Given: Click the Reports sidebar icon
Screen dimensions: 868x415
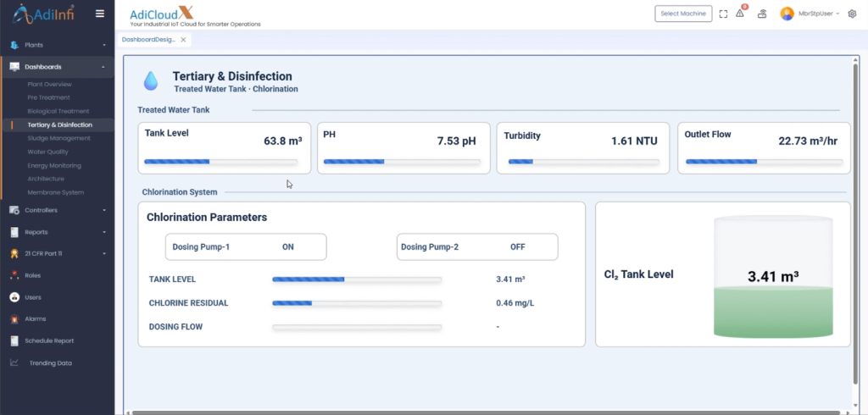Looking at the screenshot, I should pyautogui.click(x=15, y=232).
